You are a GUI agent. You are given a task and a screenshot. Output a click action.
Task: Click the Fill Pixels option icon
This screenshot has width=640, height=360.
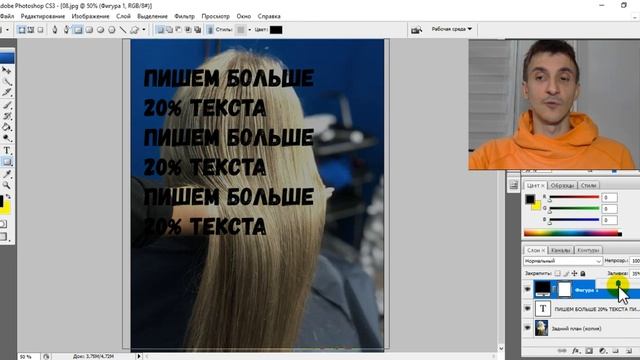[x=40, y=30]
